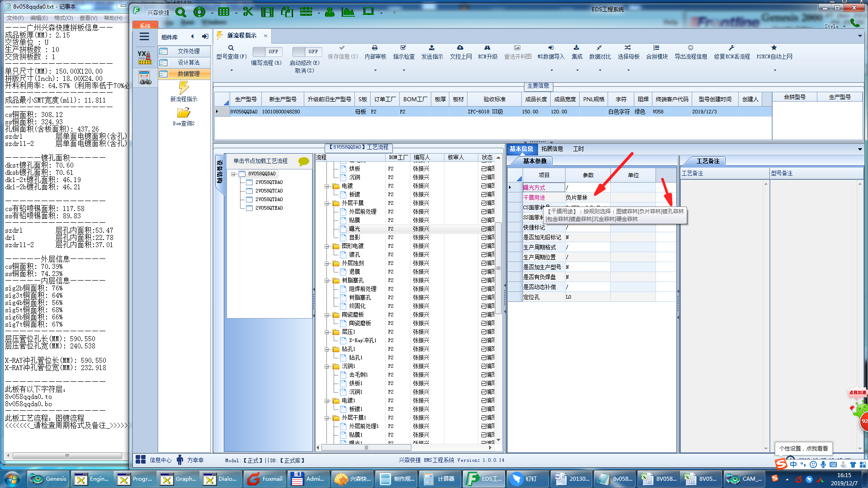Toggle the 启动修改 OFF switch
This screenshot has height=488, width=868.
click(307, 52)
